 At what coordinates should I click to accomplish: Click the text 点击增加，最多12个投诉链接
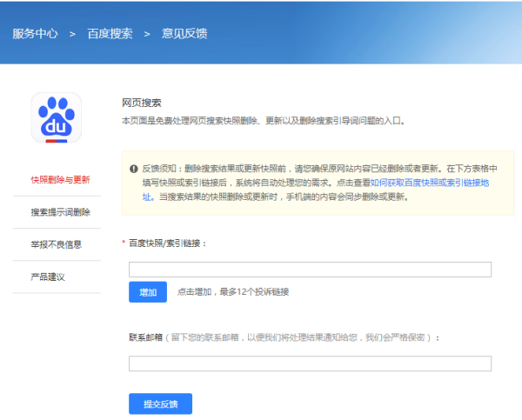[x=233, y=292]
